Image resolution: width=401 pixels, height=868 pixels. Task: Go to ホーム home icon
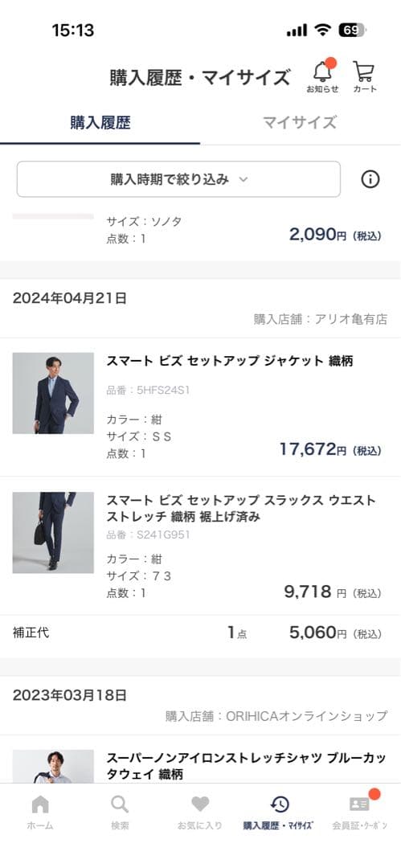pyautogui.click(x=40, y=813)
